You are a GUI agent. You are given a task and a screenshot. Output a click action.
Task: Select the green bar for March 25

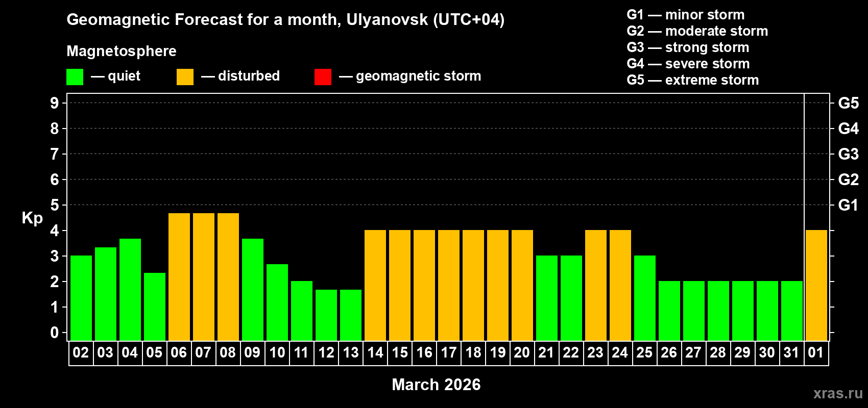(645, 298)
